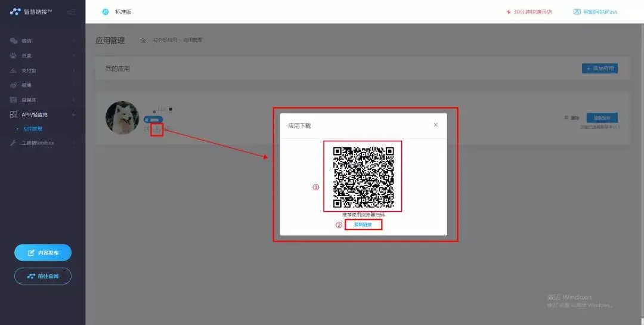Viewport: 644px width, 325px height.
Task: Click the 添加应用 button
Action: [x=599, y=69]
